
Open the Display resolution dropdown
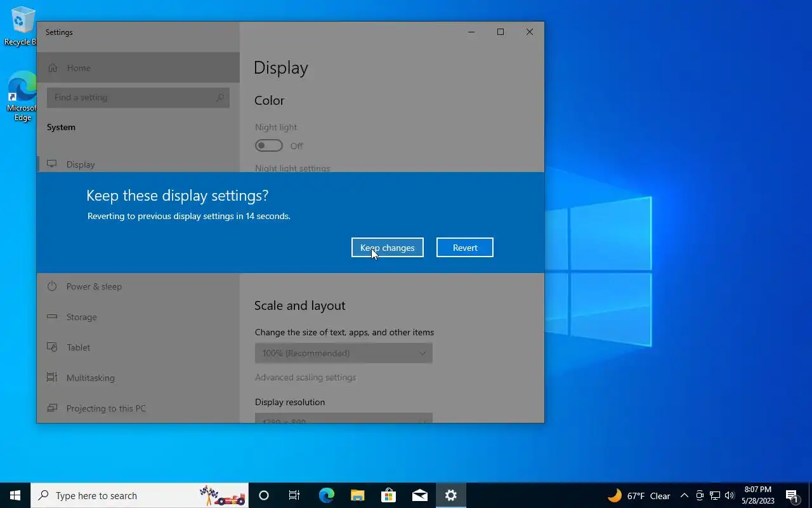(343, 418)
